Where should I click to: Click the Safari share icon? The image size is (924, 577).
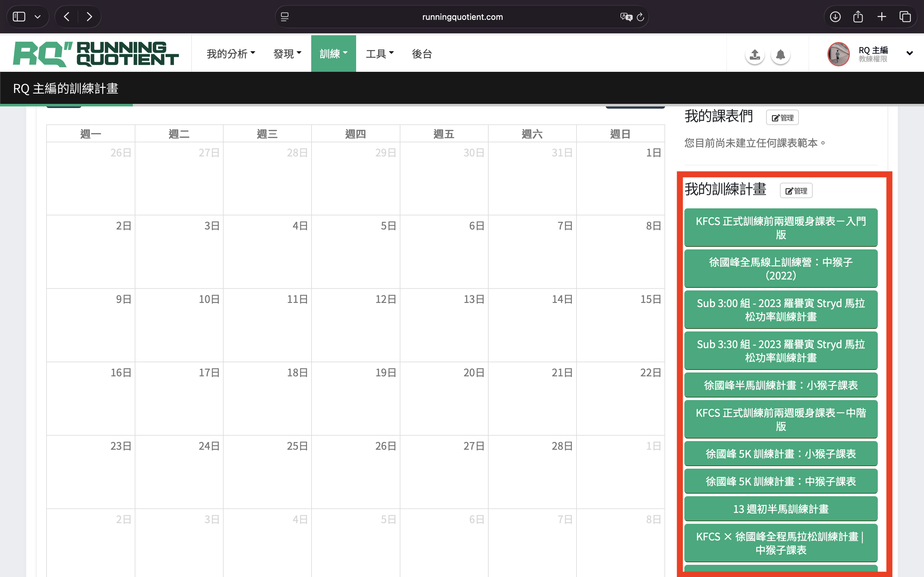[858, 17]
